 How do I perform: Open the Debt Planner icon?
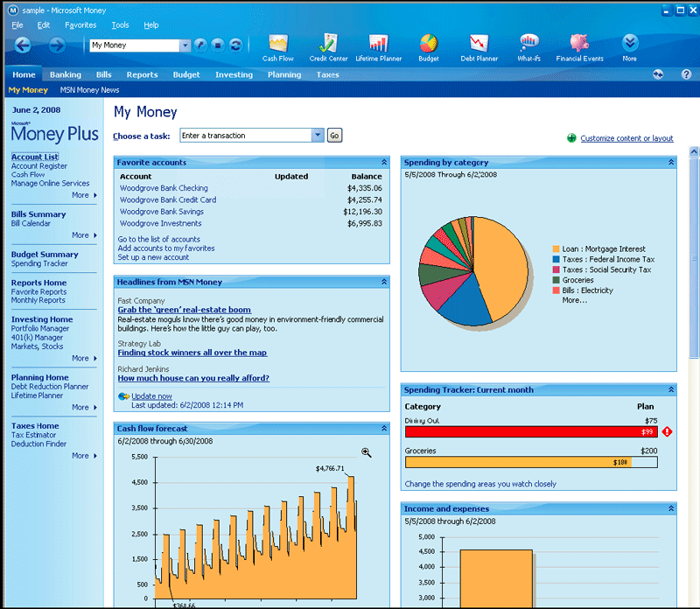click(479, 44)
